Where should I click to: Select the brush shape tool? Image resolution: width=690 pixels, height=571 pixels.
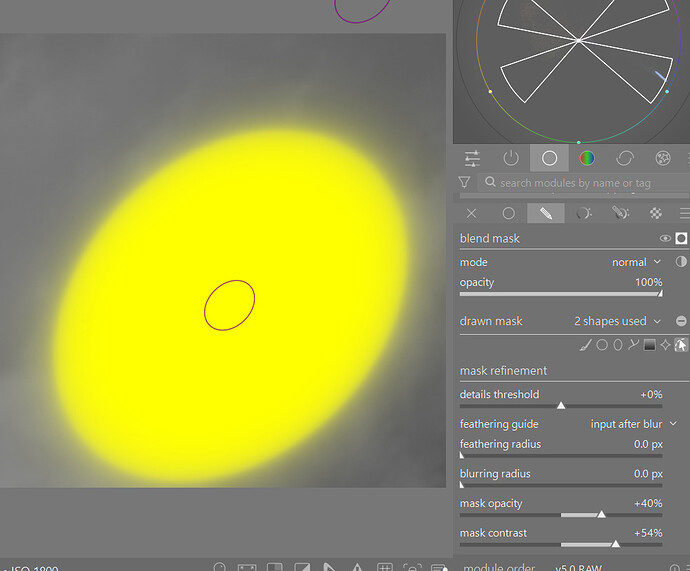click(x=585, y=345)
